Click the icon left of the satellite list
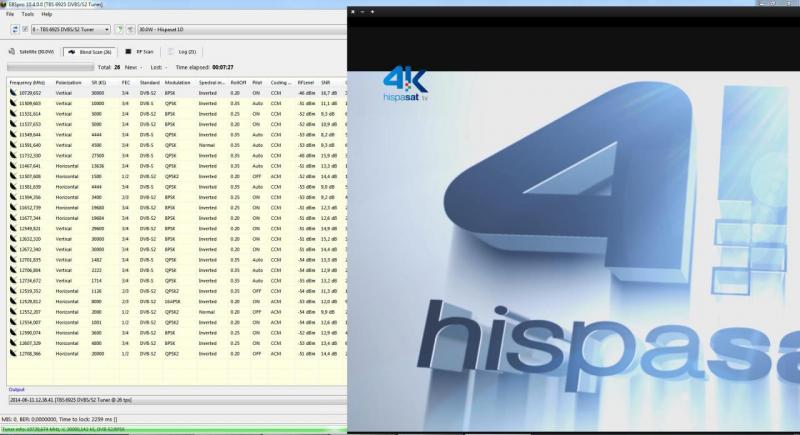The height and width of the screenshot is (435, 800). [130, 29]
